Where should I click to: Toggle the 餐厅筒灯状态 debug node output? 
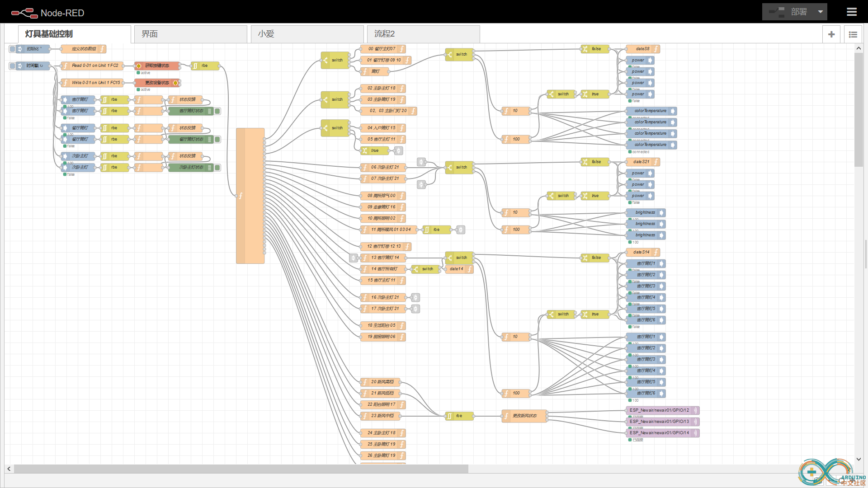coord(217,139)
